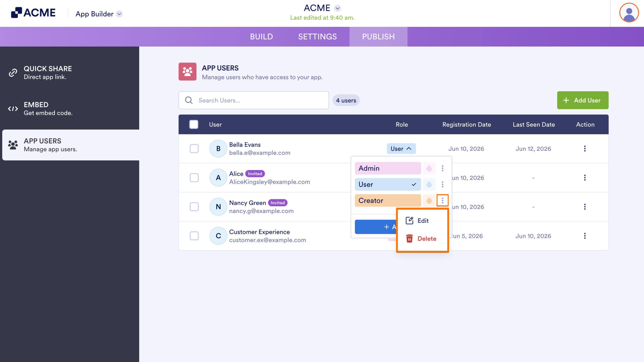Open the PUBLISH tab

(378, 37)
